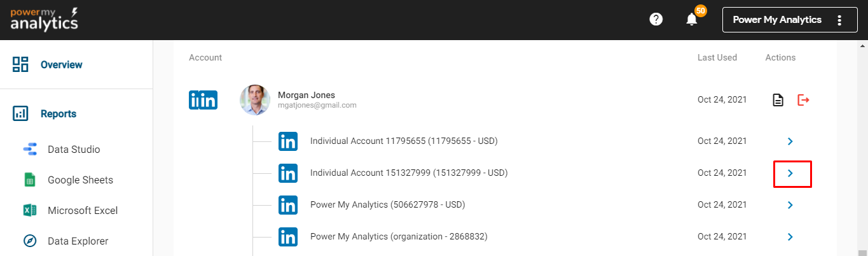The image size is (868, 256).
Task: Expand Individual Account 11795655 chevron
Action: (790, 141)
